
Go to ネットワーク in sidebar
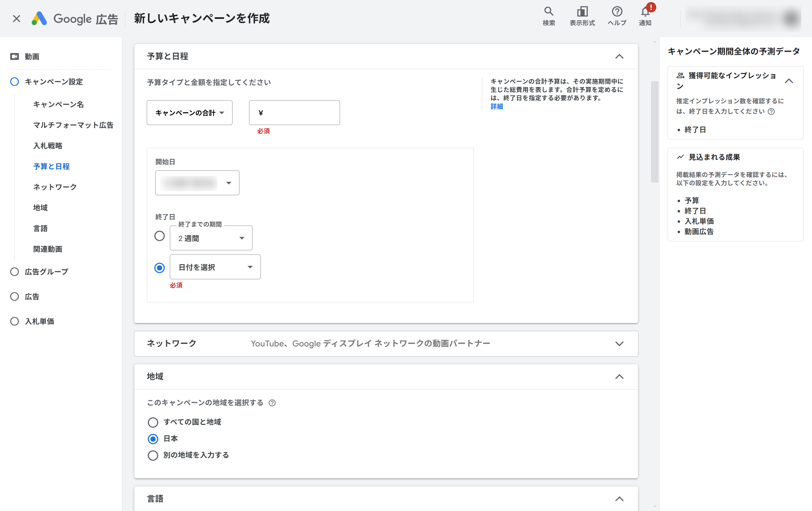point(55,187)
